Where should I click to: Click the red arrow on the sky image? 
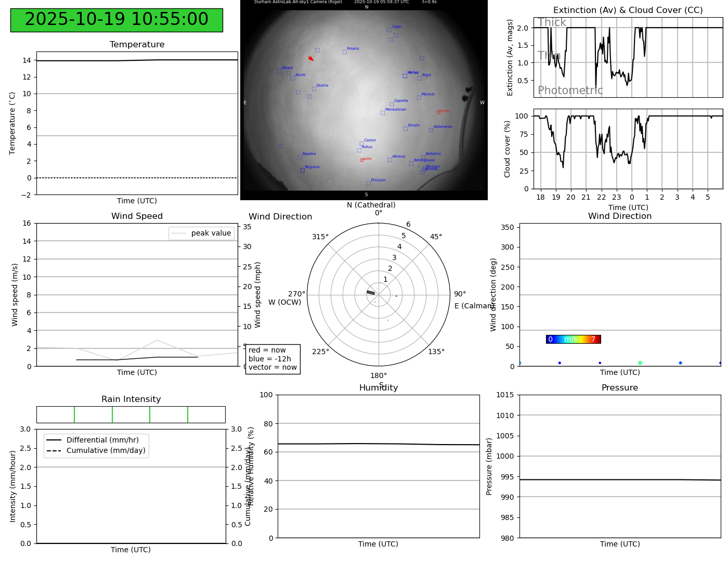click(x=310, y=58)
